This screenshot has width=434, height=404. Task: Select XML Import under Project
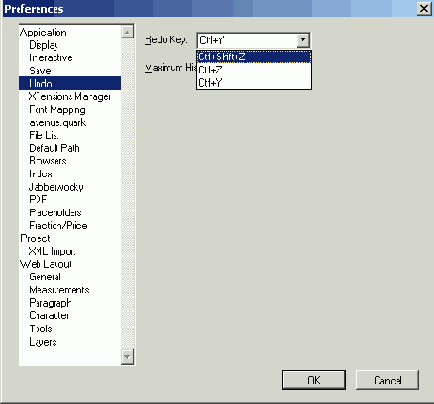tap(52, 251)
